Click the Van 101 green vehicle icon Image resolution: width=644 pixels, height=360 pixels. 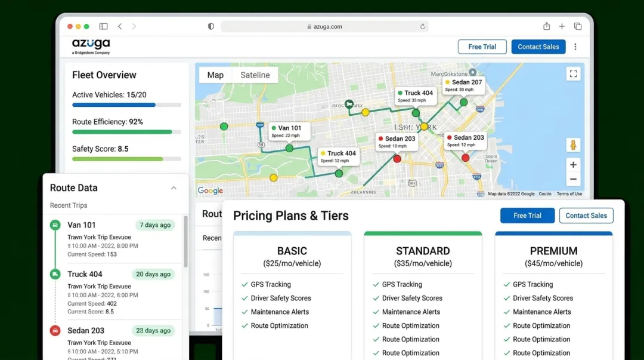55,225
